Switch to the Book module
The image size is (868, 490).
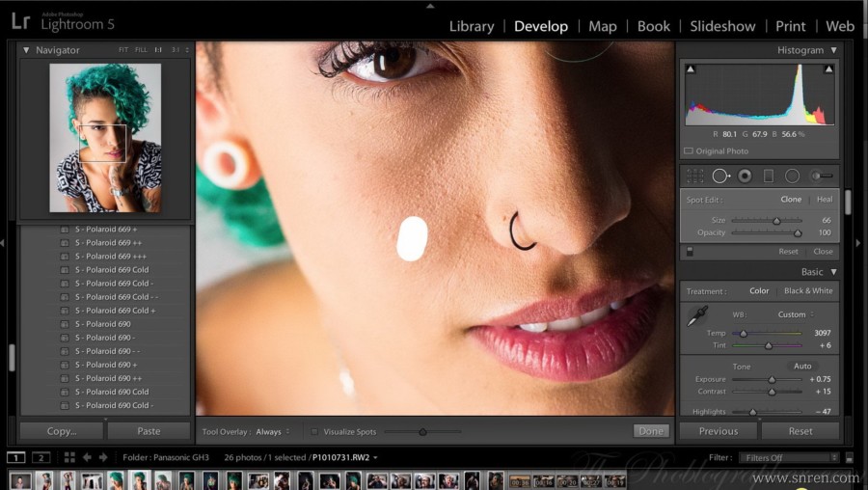pos(654,27)
